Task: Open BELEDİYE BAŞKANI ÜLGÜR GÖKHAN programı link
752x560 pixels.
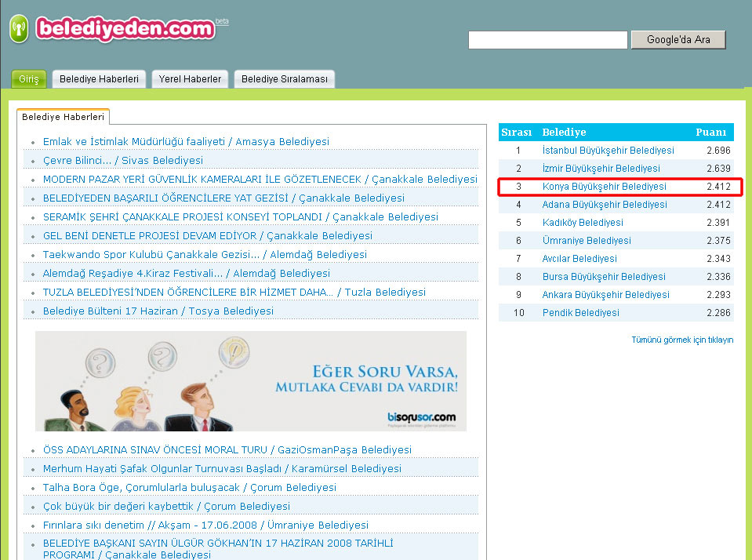Action: [x=218, y=549]
